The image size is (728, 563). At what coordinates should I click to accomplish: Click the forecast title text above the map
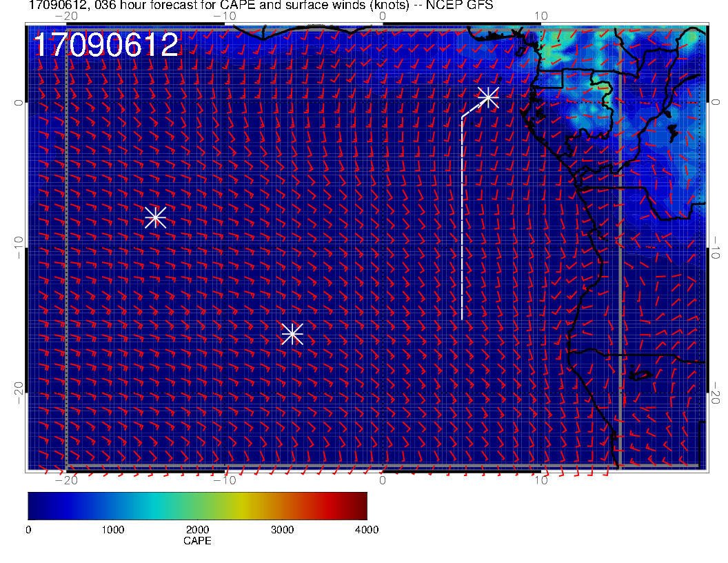pyautogui.click(x=261, y=5)
